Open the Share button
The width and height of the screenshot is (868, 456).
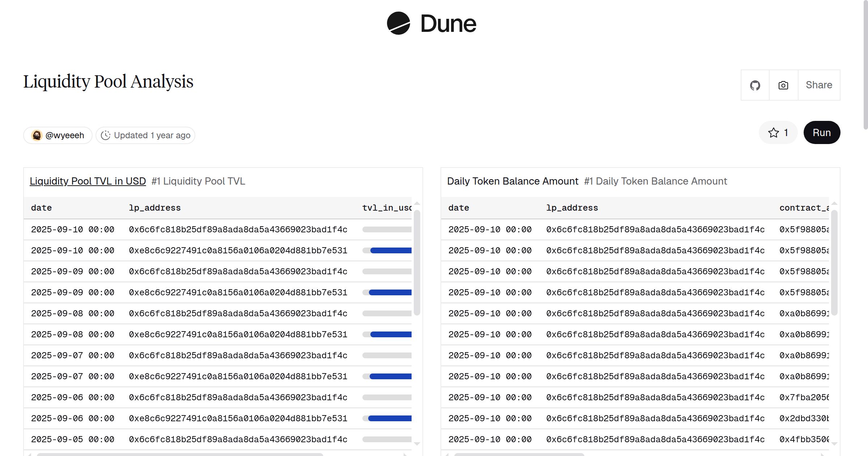click(819, 85)
